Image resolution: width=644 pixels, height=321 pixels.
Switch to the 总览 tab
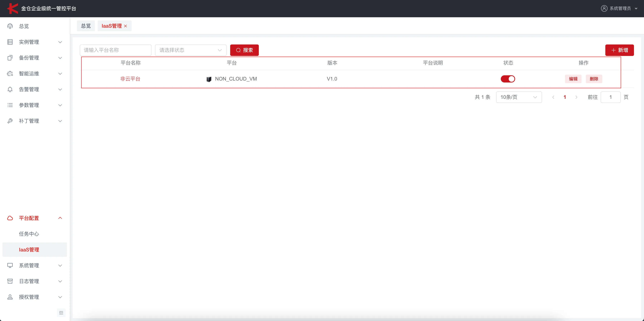coord(86,25)
